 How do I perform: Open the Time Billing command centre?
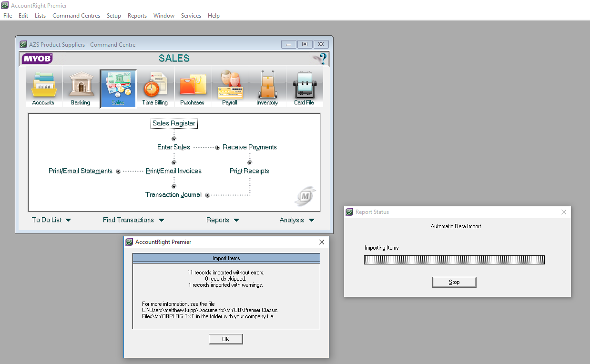[155, 89]
